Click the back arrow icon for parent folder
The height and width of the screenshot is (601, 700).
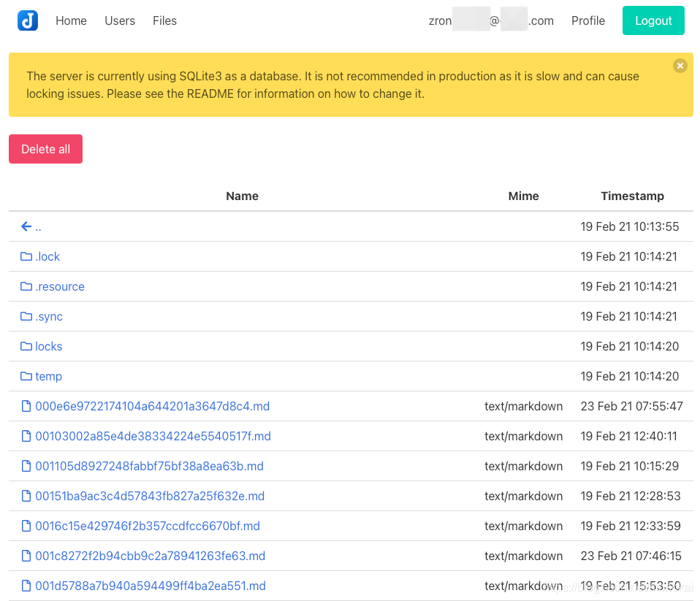26,226
